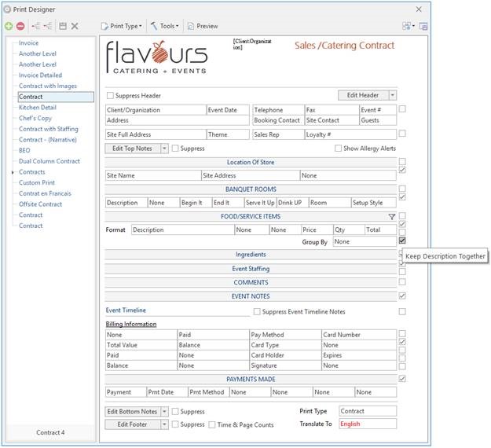Screen dimensions: 491x448
Task: Select Chef's Copy in the list
Action: 35,118
